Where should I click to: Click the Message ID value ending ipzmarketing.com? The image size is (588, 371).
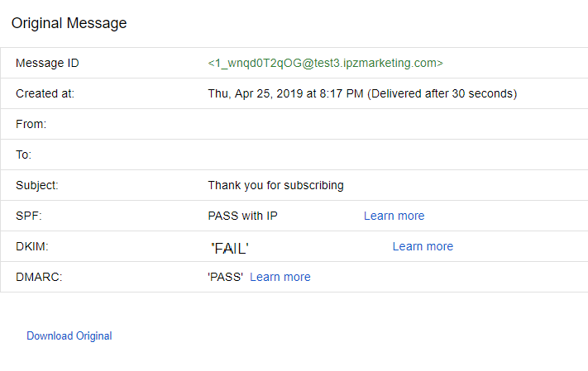325,63
